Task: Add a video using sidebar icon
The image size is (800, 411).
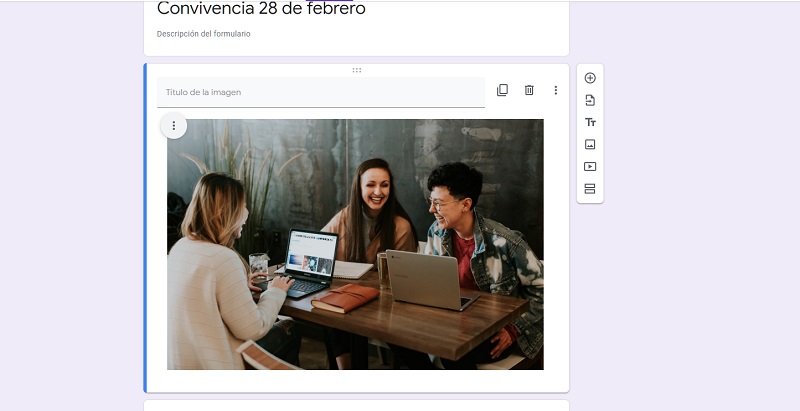Action: pyautogui.click(x=590, y=166)
